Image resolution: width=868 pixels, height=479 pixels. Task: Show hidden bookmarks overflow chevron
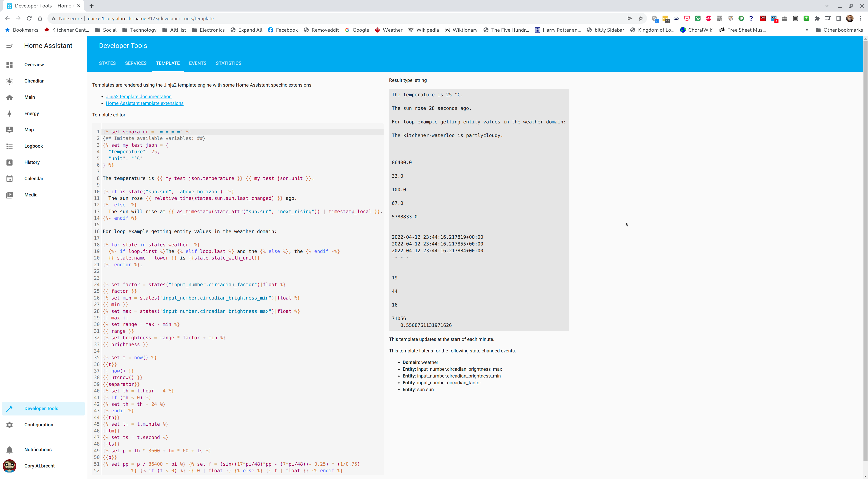point(807,30)
